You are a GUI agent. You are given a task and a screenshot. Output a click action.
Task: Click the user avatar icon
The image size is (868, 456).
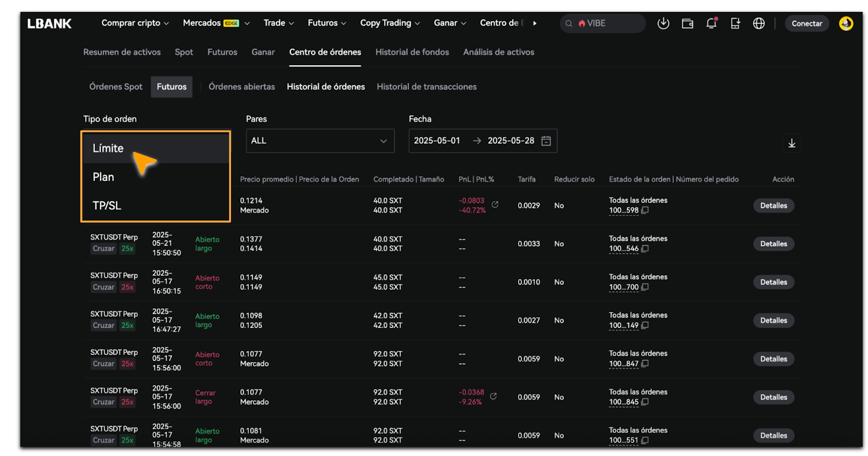click(x=846, y=23)
